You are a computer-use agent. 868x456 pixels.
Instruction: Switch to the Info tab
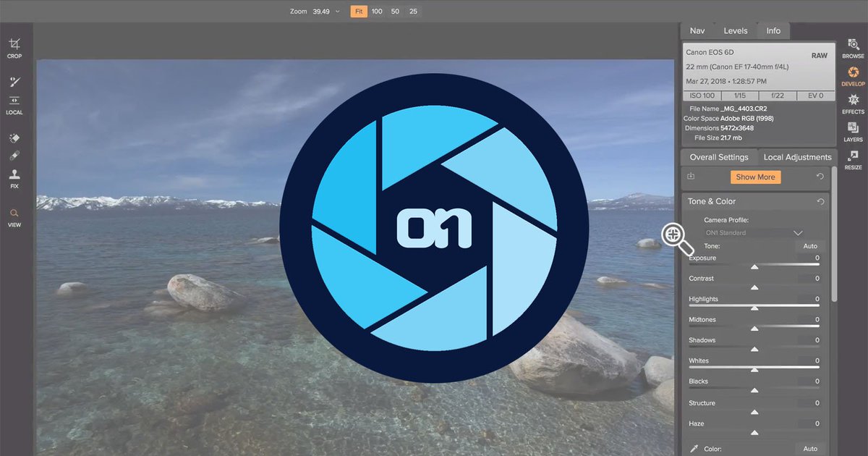(x=773, y=30)
